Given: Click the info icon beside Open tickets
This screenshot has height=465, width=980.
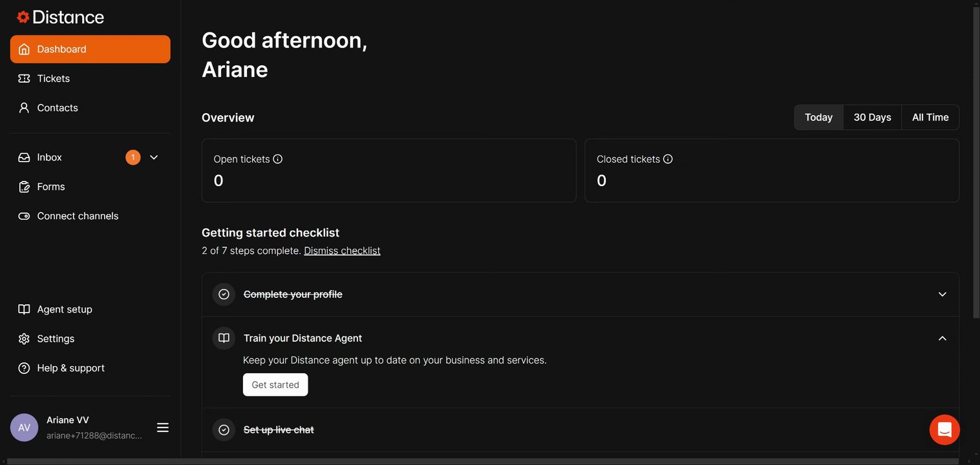Looking at the screenshot, I should click(278, 159).
